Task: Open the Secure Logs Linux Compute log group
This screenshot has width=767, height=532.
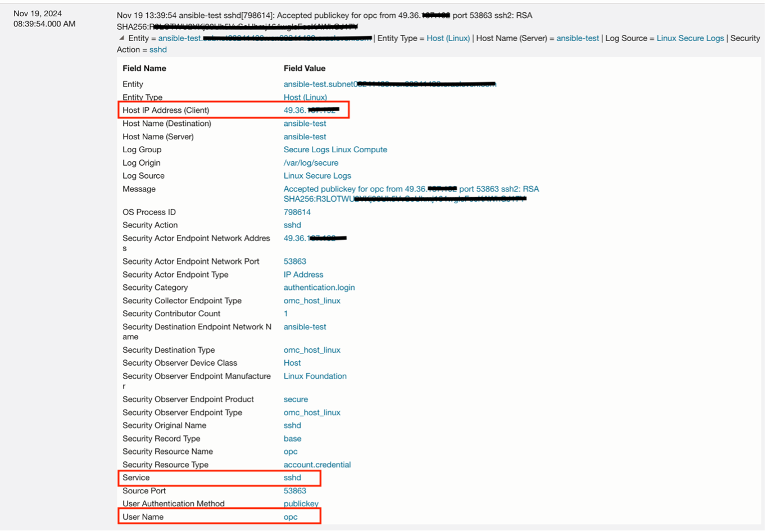Action: (335, 149)
